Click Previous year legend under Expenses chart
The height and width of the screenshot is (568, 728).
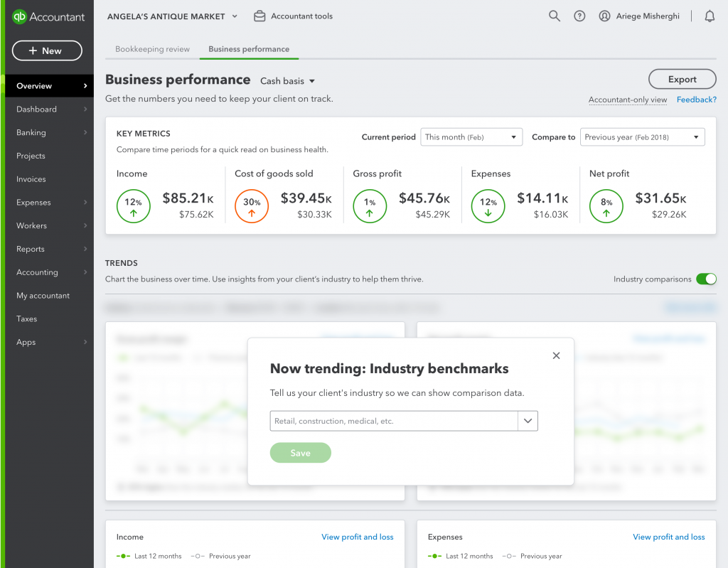coord(532,556)
